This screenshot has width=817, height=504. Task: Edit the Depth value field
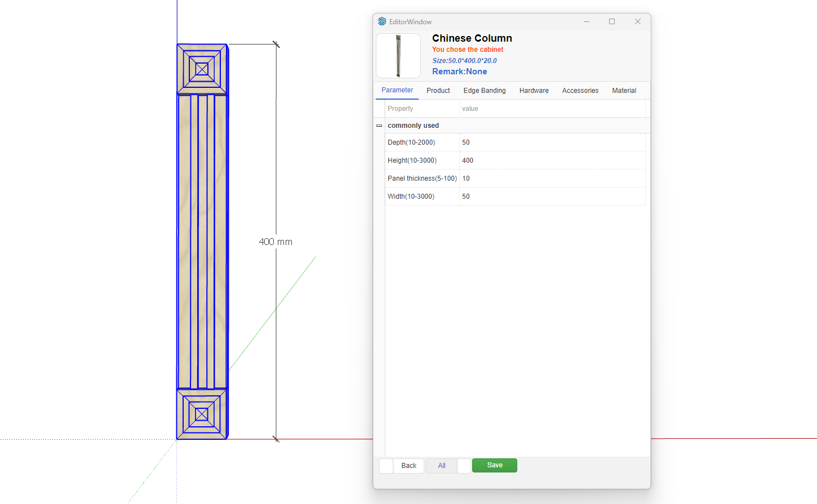click(x=551, y=142)
